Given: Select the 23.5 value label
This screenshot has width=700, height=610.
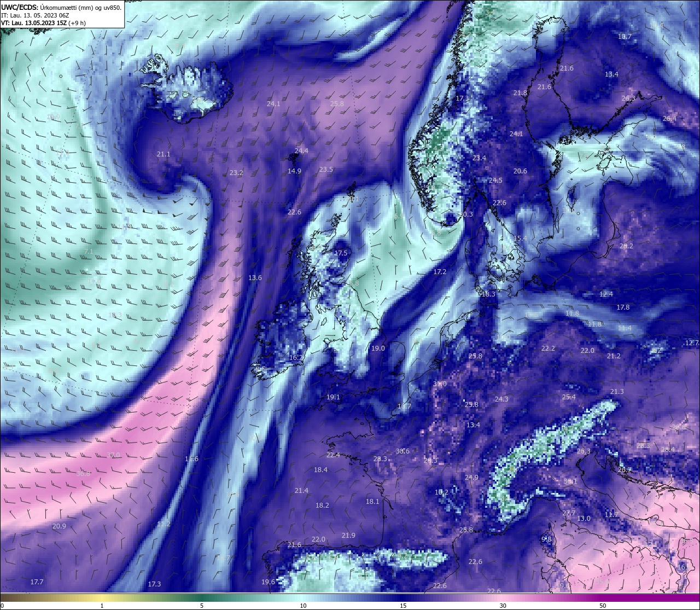Looking at the screenshot, I should [326, 170].
